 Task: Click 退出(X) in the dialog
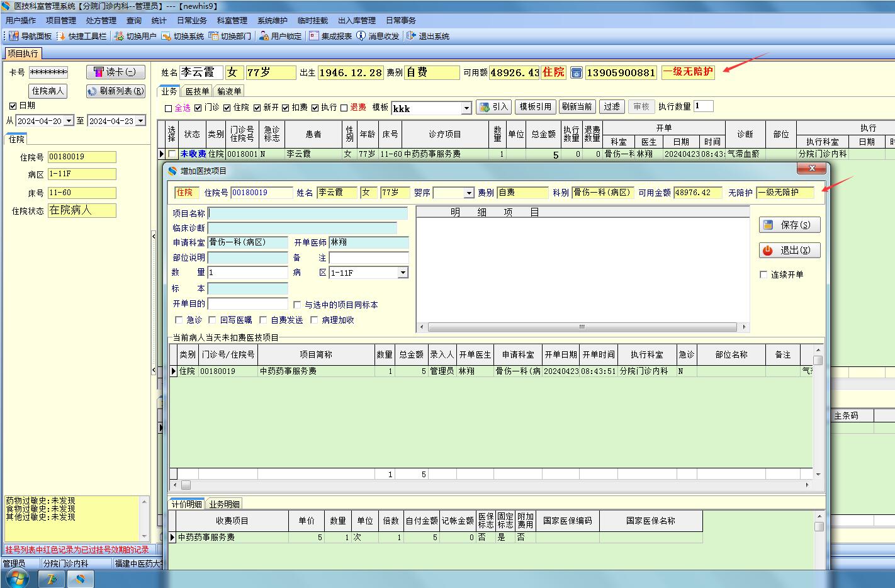(789, 251)
